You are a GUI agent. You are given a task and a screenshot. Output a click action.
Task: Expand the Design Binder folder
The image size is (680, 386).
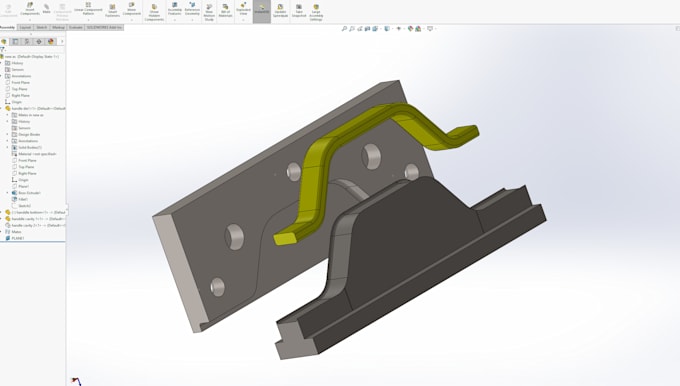pyautogui.click(x=7, y=134)
